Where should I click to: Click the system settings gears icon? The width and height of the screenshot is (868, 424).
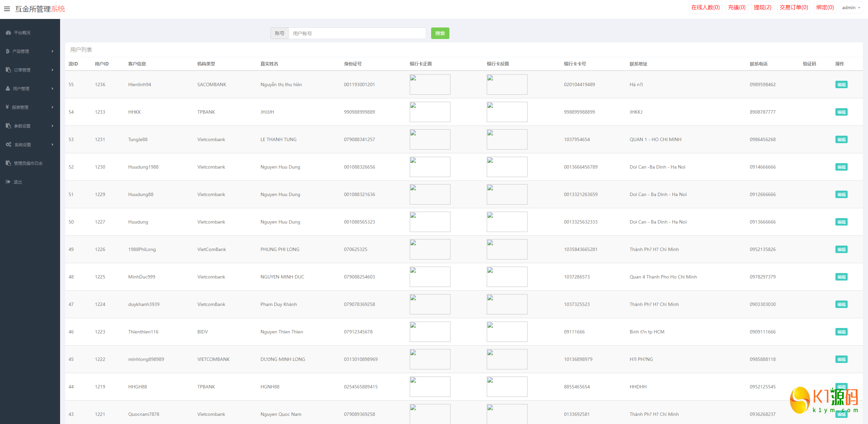tap(8, 144)
